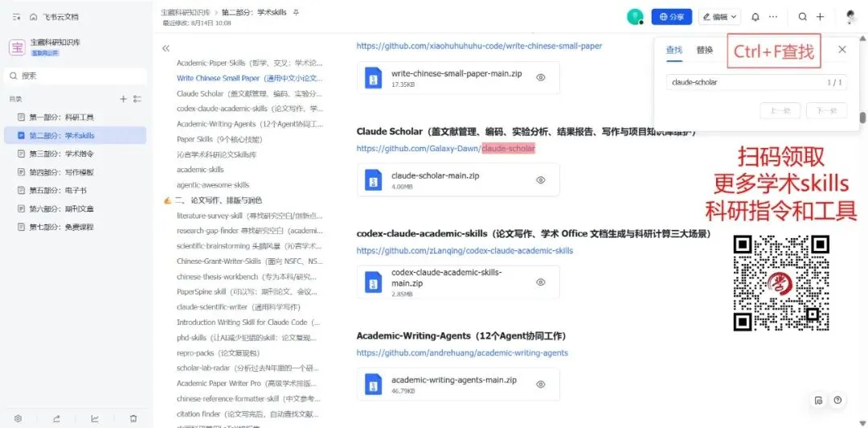Open the help question mark icon
Image resolution: width=868 pixels, height=428 pixels.
837,400
